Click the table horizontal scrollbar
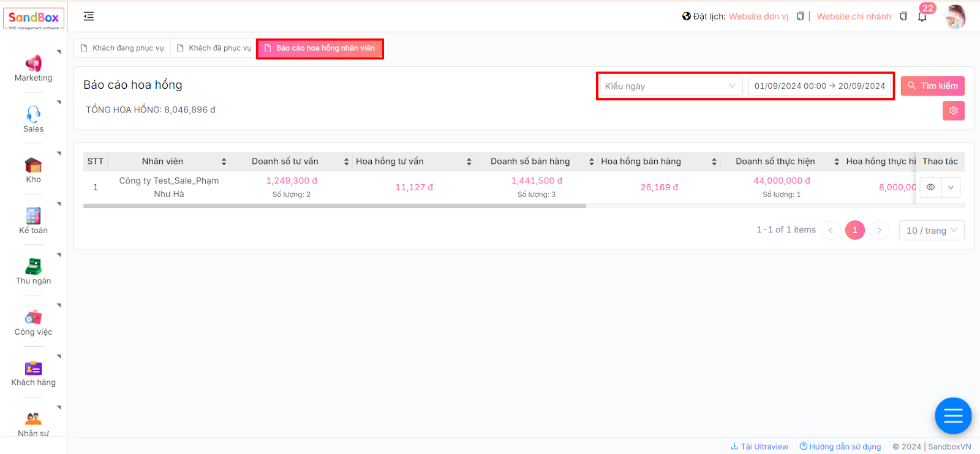 (x=334, y=206)
